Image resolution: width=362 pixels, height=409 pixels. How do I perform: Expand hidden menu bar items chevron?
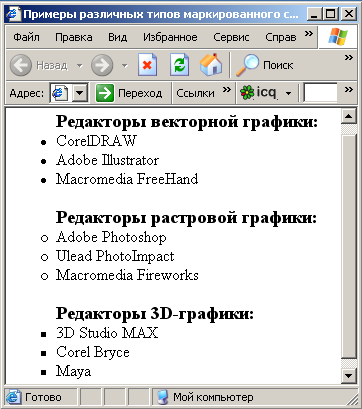309,34
